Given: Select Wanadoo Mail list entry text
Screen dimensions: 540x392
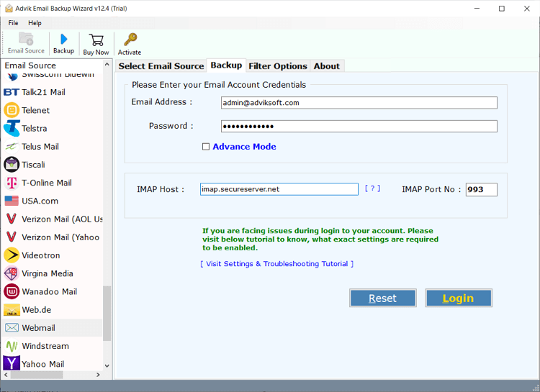Looking at the screenshot, I should click(x=50, y=291).
